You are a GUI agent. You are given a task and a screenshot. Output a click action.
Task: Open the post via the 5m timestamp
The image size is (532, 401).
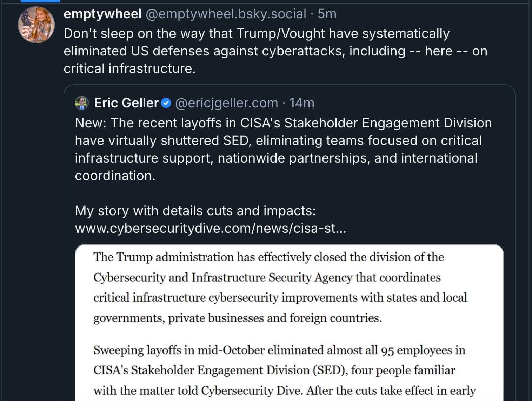point(327,14)
